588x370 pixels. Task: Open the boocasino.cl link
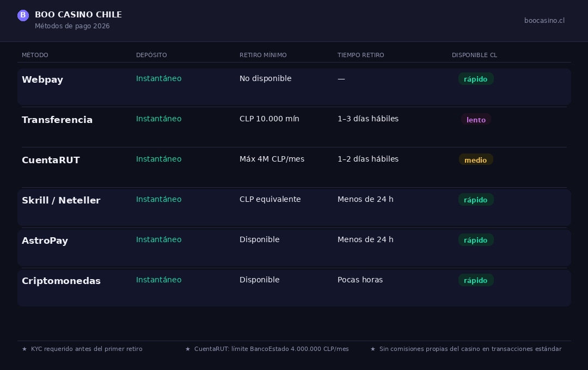544,21
